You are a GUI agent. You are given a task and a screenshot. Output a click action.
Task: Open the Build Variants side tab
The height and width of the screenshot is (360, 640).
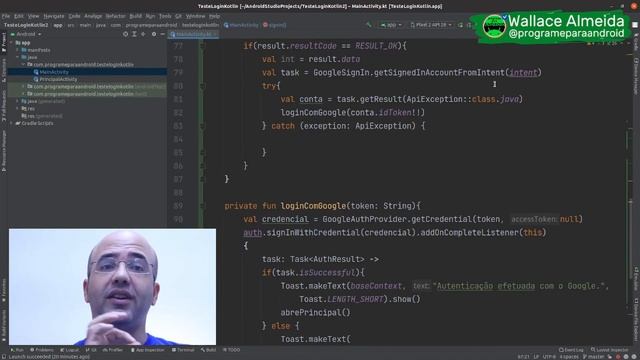coord(3,325)
